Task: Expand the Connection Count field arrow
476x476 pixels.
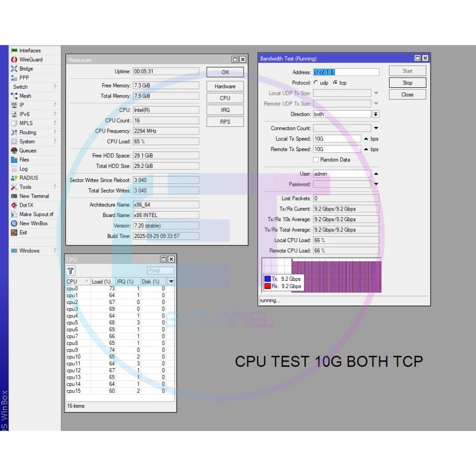Action: pos(376,128)
